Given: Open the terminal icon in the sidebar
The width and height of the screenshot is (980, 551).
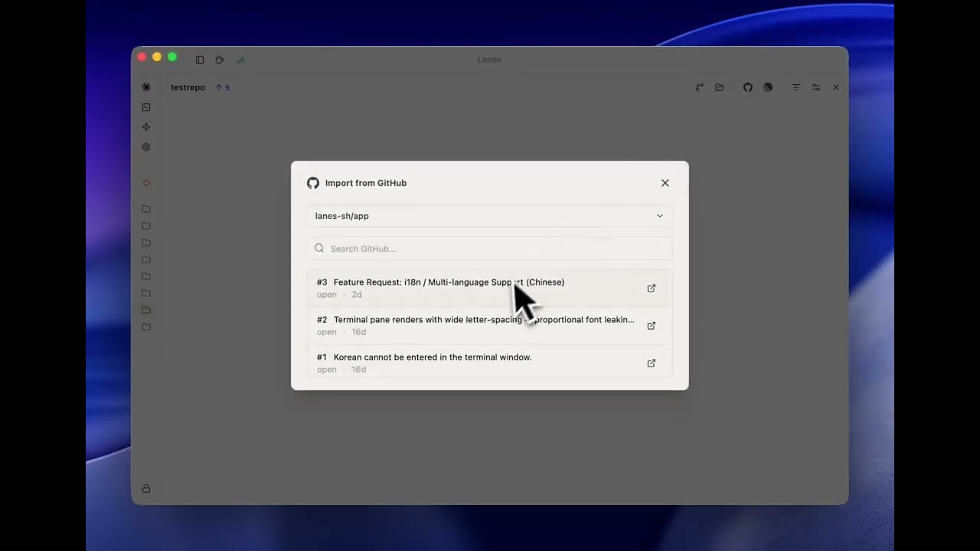Looking at the screenshot, I should [x=146, y=107].
